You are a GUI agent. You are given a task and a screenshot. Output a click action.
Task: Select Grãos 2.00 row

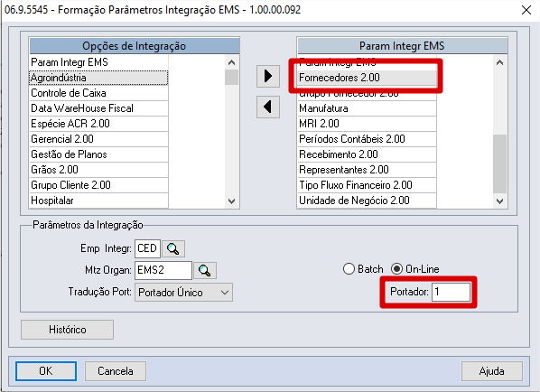coord(98,170)
